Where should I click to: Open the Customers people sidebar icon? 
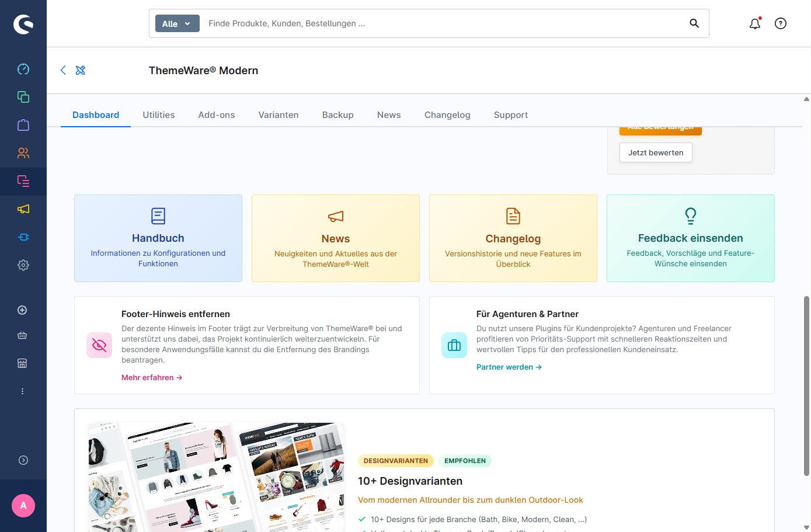click(x=23, y=153)
